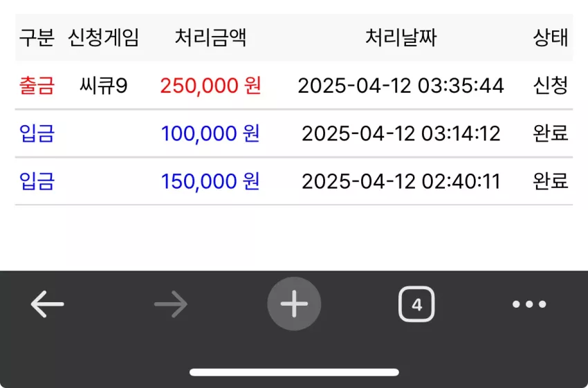Tap the home indicator bar
Screen dimensions: 588x388
tap(294, 372)
